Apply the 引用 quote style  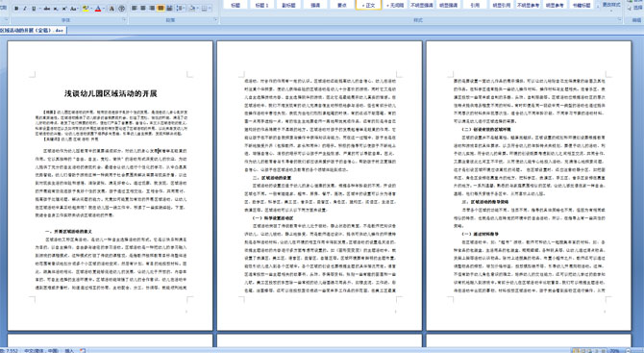(475, 5)
